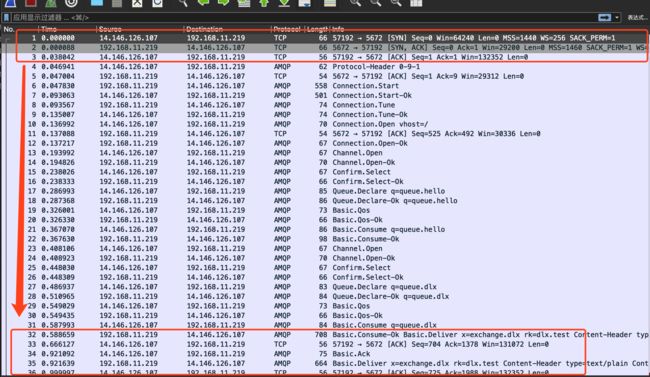This screenshot has height=377, width=650.
Task: Select packet 4 Protocol-Header 0-9-1
Action: click(325, 66)
